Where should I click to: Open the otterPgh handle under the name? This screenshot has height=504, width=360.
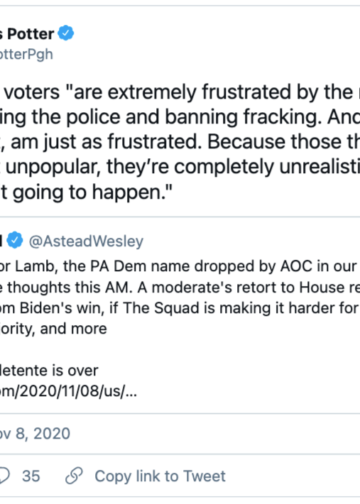pyautogui.click(x=26, y=54)
